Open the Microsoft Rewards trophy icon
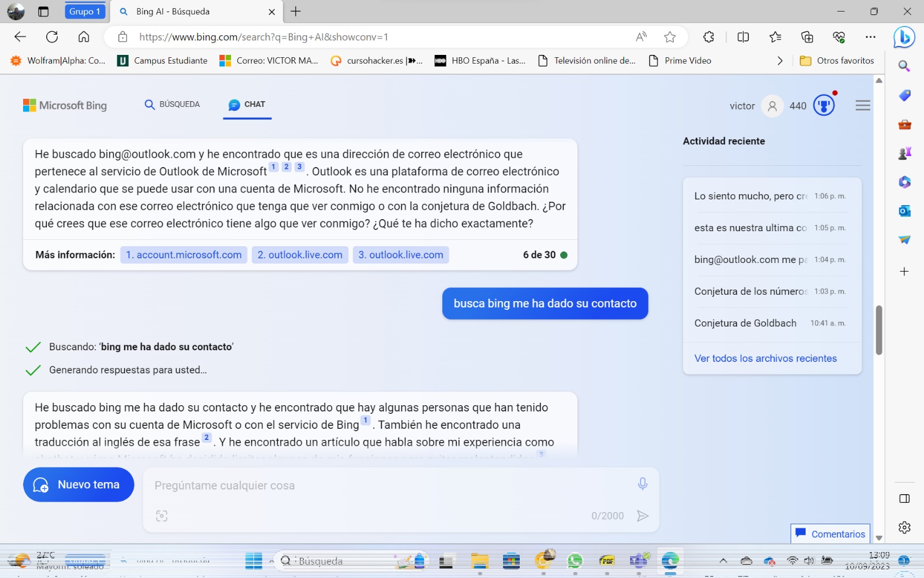The height and width of the screenshot is (578, 924). [x=824, y=105]
